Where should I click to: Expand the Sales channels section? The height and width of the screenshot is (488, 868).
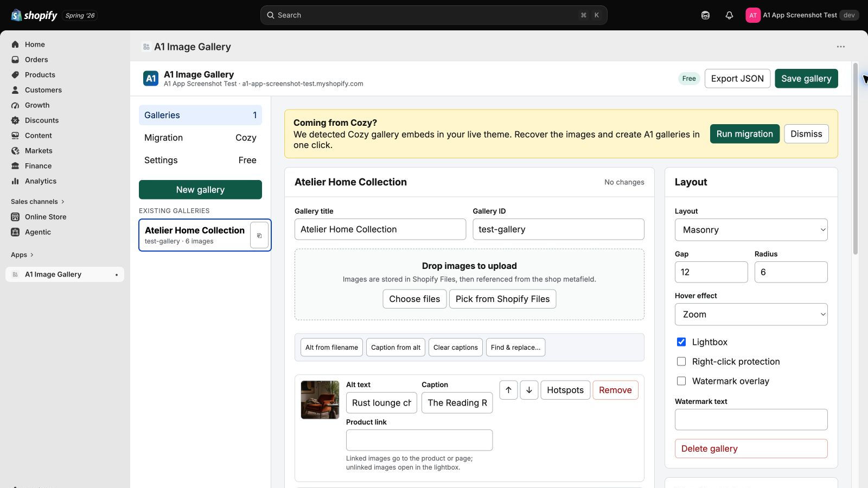[x=37, y=202]
